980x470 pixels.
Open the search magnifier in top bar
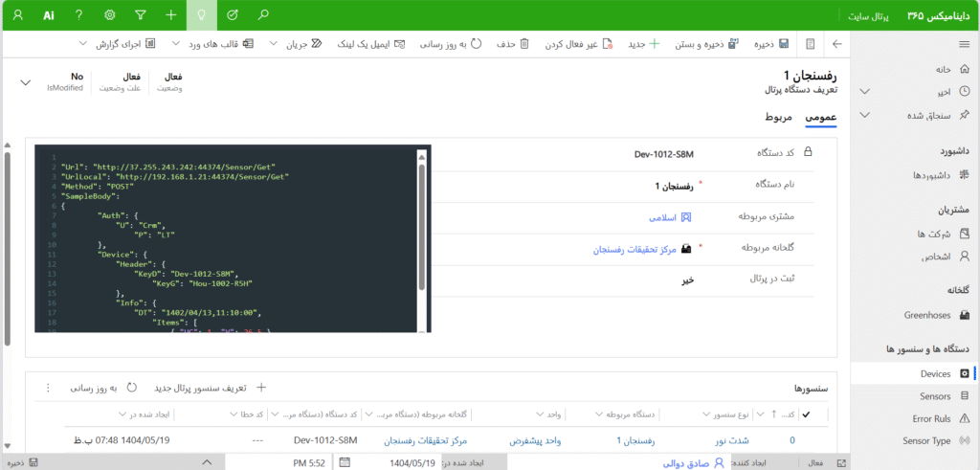264,15
